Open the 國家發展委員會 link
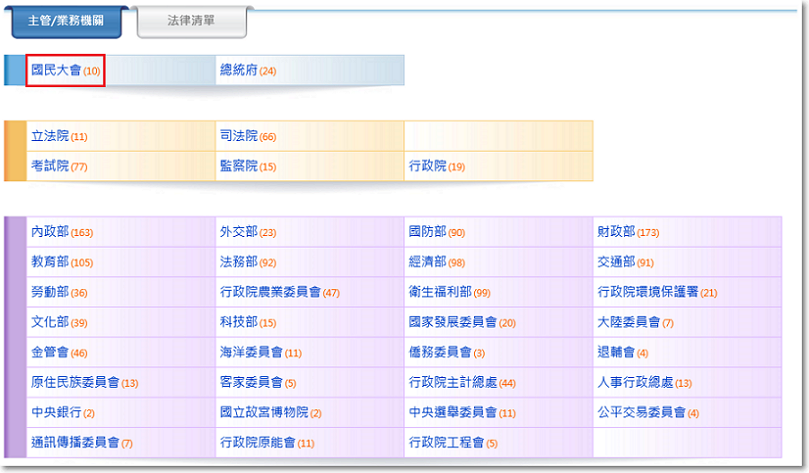Screen dimensions: 809x473 click(x=453, y=322)
